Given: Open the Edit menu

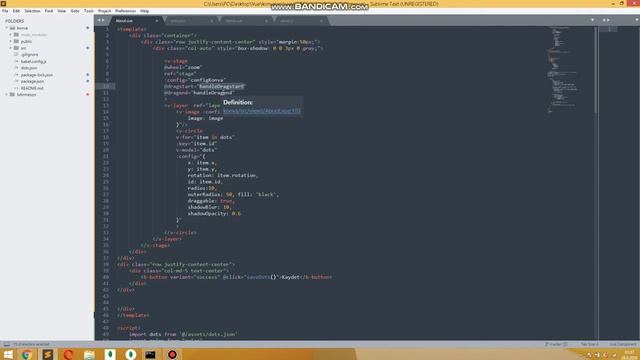Looking at the screenshot, I should (x=16, y=11).
